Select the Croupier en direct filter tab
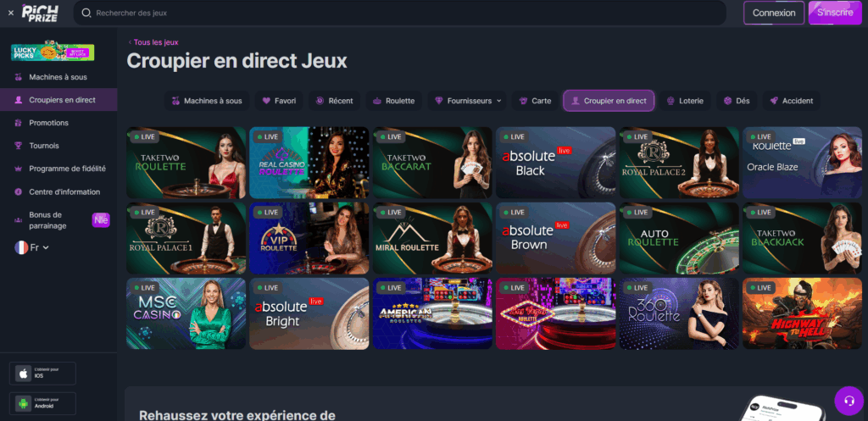The width and height of the screenshot is (868, 421). point(609,101)
